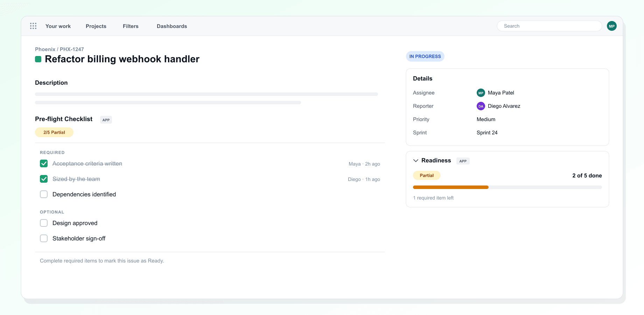Click the Sprint 24 value
The width and height of the screenshot is (644, 315).
[487, 133]
